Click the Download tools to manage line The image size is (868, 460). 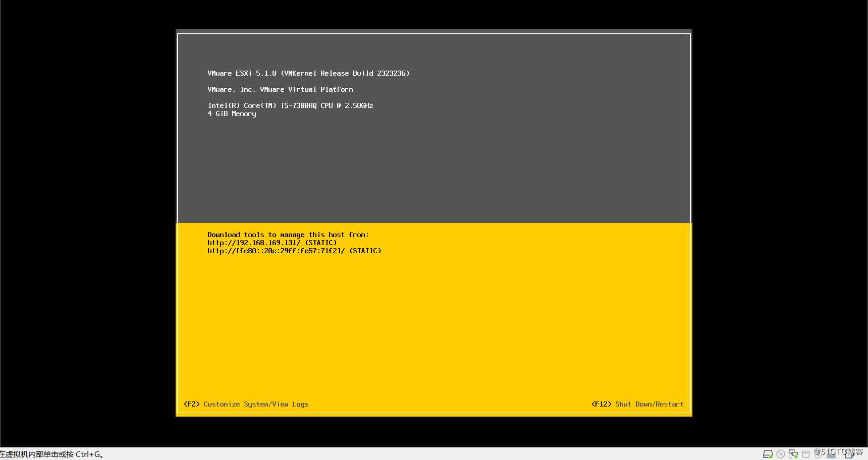pyautogui.click(x=288, y=235)
